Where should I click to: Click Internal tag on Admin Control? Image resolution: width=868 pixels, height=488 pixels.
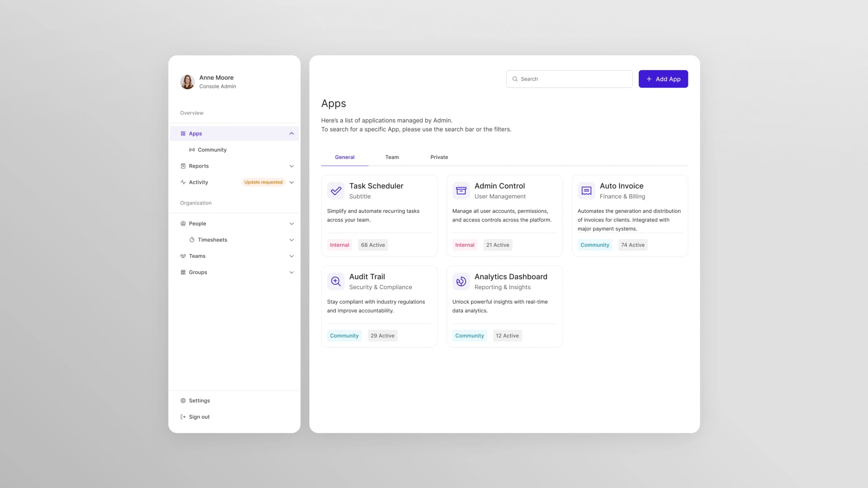465,245
